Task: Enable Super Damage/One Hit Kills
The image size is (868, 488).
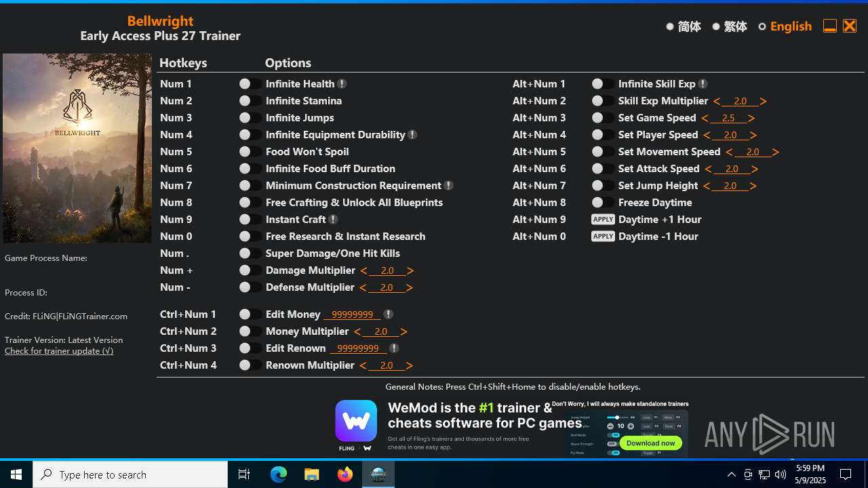Action: pos(250,253)
